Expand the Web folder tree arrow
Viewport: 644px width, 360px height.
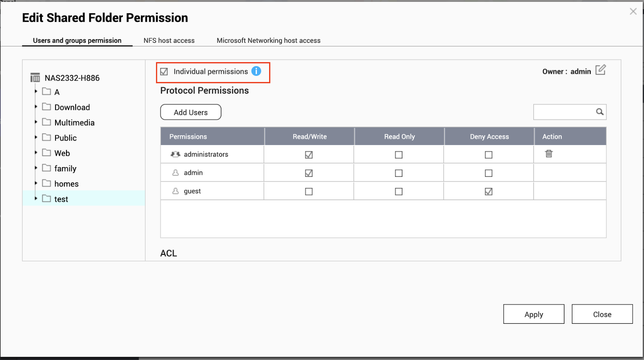click(x=36, y=153)
